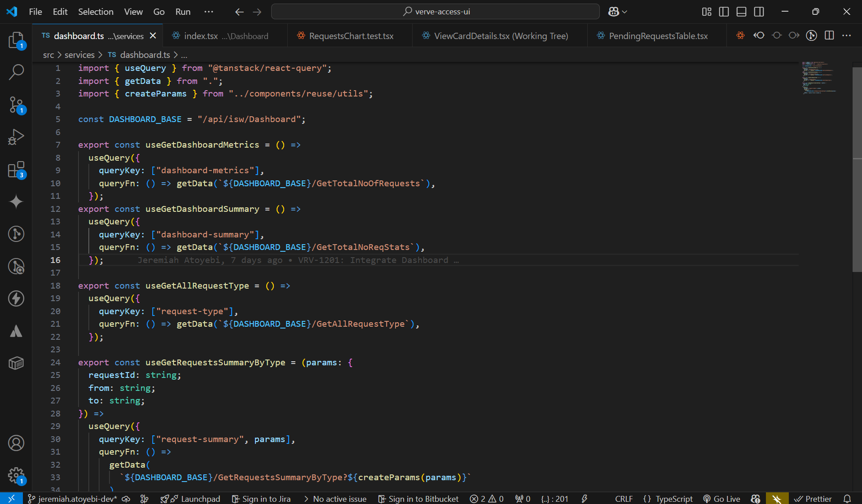The height and width of the screenshot is (504, 862).
Task: Open Source Control view in sidebar
Action: coord(16,105)
